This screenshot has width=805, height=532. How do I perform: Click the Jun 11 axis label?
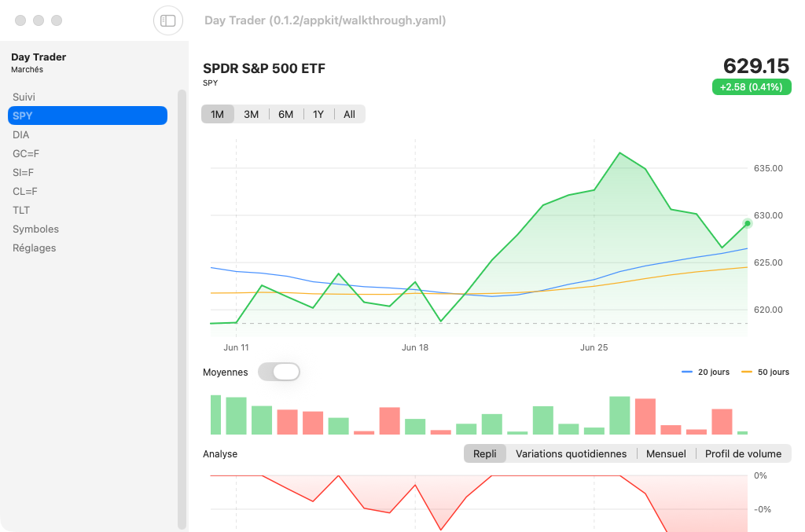[x=236, y=347]
